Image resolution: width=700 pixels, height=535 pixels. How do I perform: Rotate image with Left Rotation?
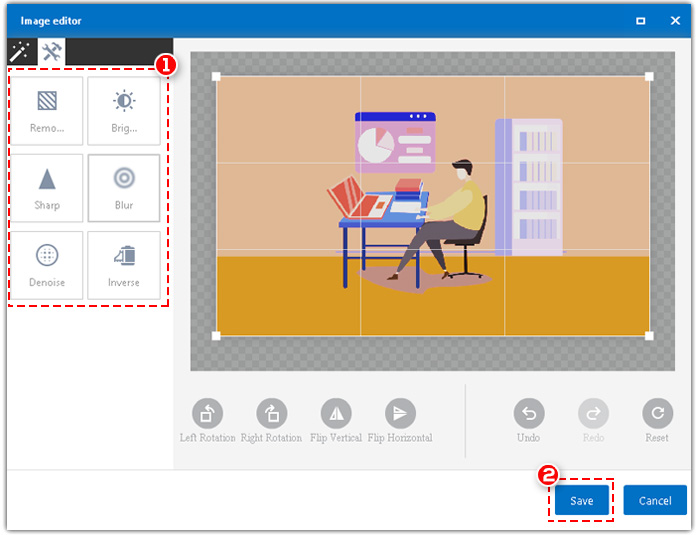[x=208, y=413]
